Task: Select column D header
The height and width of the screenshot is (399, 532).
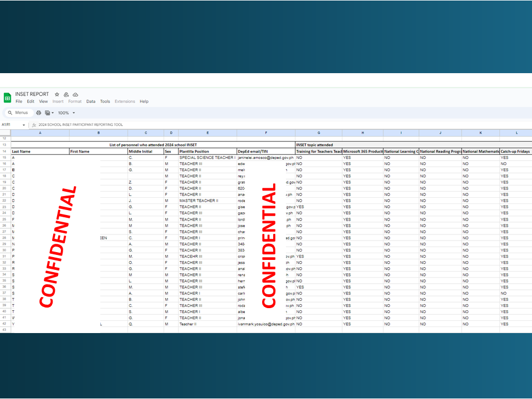Action: 171,133
